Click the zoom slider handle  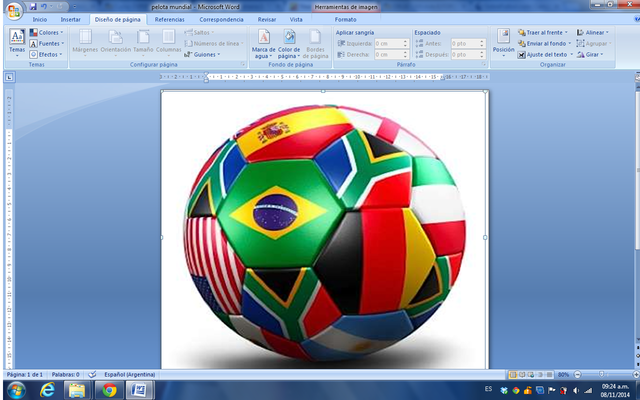point(601,374)
